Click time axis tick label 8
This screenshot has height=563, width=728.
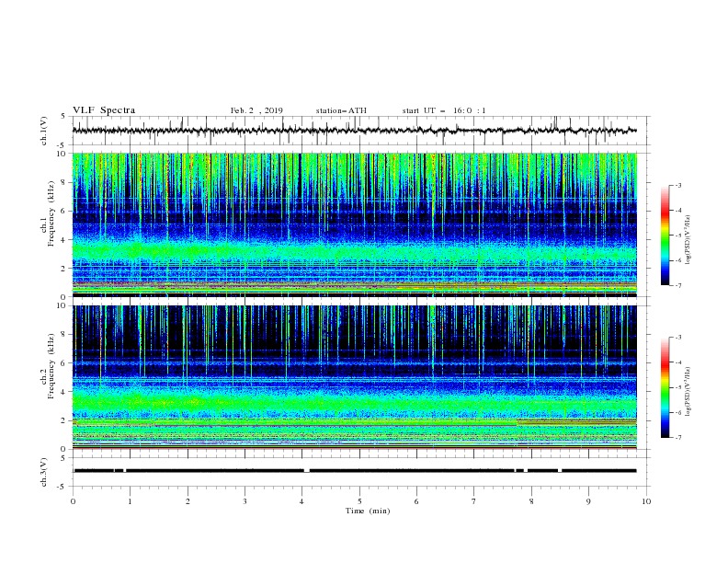(531, 501)
